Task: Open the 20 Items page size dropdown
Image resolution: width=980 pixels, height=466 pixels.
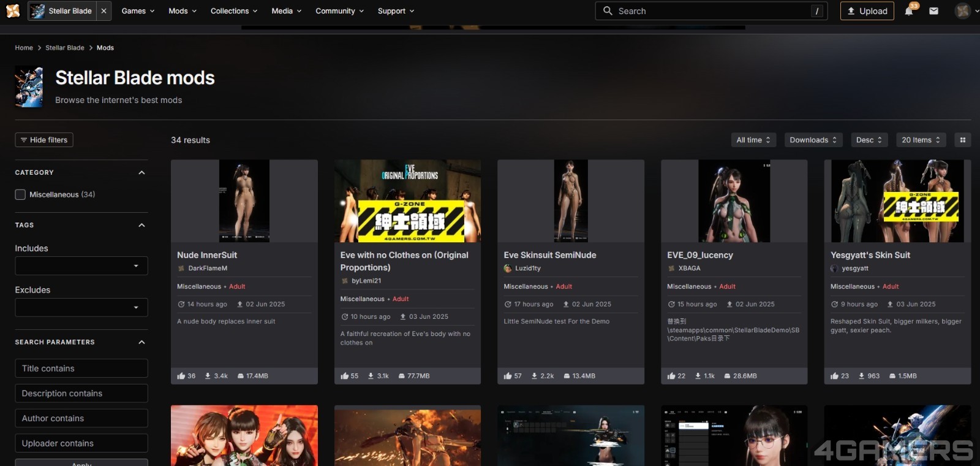Action: click(921, 140)
